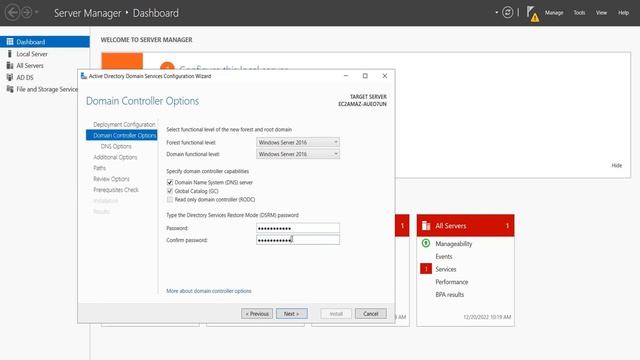640x360 pixels.
Task: Close the AD DS Configuration Wizard
Action: pyautogui.click(x=384, y=76)
